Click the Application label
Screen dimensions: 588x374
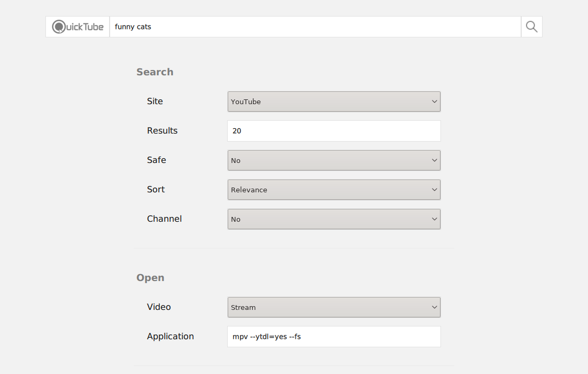point(171,337)
